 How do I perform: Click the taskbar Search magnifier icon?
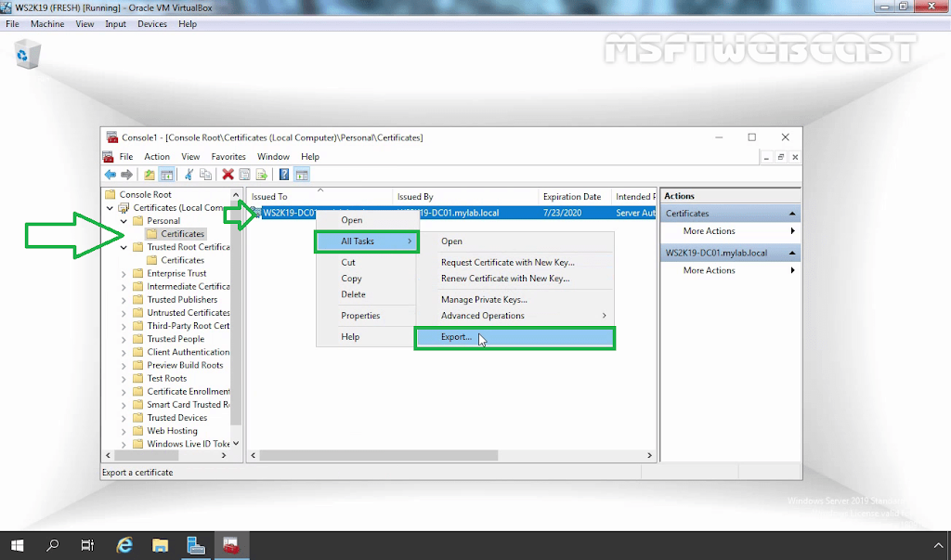pos(53,545)
